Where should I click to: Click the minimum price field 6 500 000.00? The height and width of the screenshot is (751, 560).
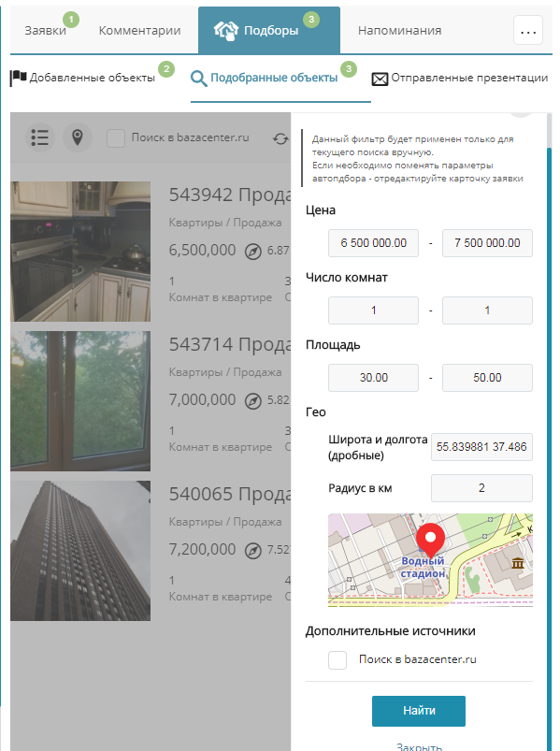pyautogui.click(x=373, y=243)
